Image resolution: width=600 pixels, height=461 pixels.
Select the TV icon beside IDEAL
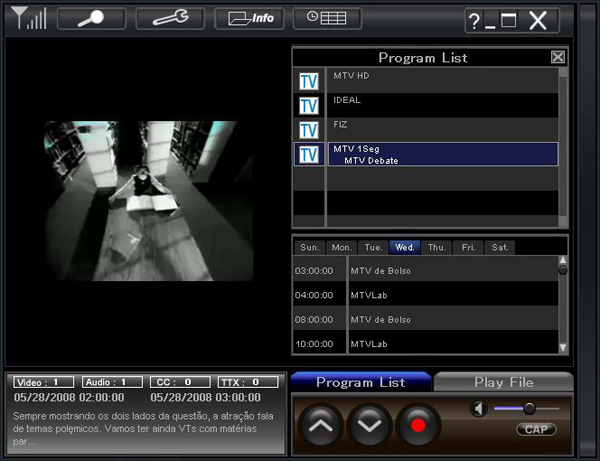point(309,106)
